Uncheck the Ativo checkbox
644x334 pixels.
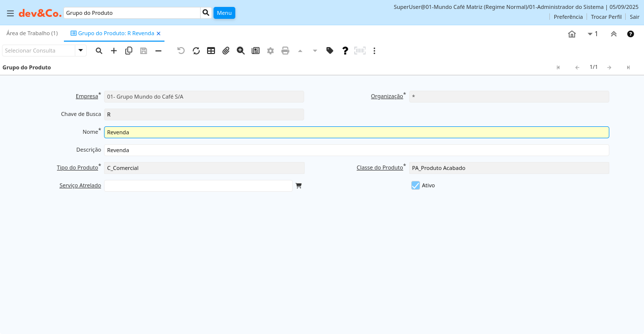(x=416, y=185)
